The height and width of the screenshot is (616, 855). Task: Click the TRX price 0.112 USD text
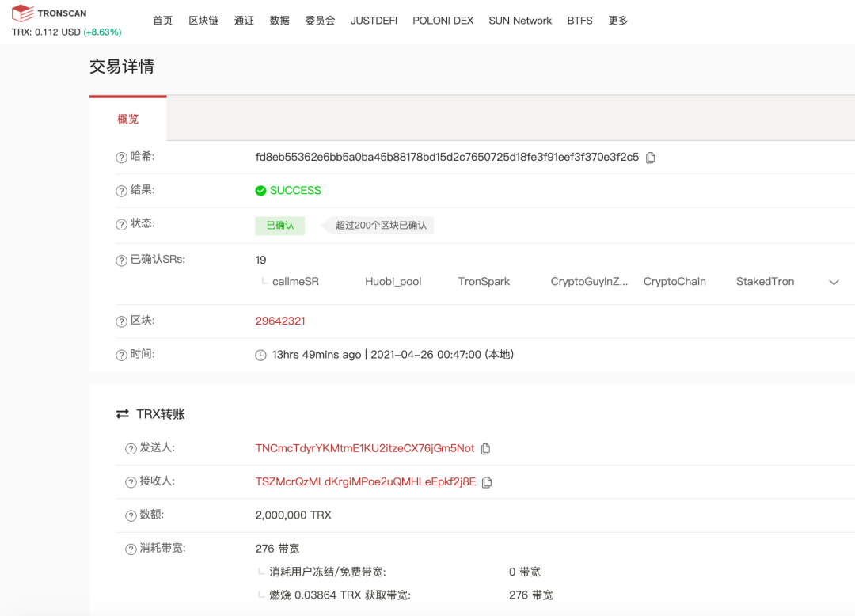coord(47,32)
